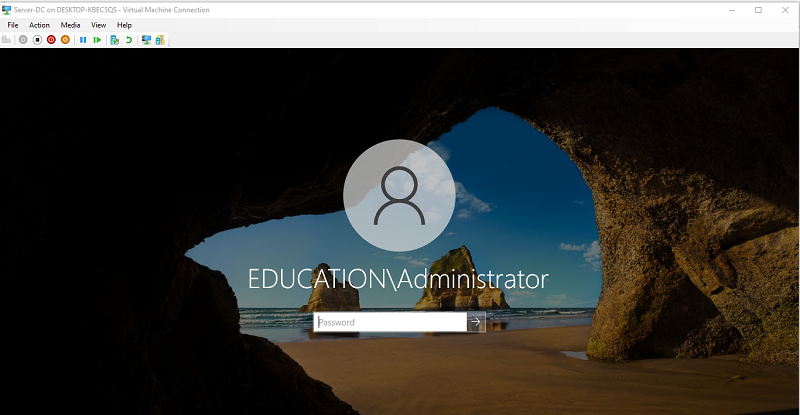
Task: Click the Virtual Machine Connection title bar icon
Action: pyautogui.click(x=7, y=10)
